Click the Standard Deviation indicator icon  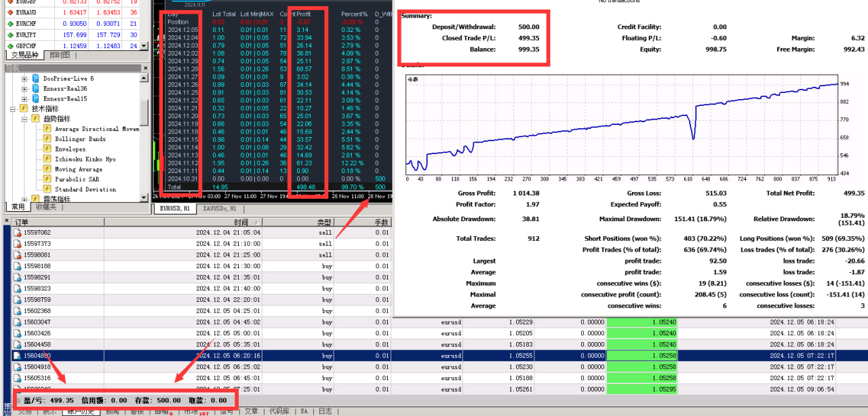pos(47,189)
